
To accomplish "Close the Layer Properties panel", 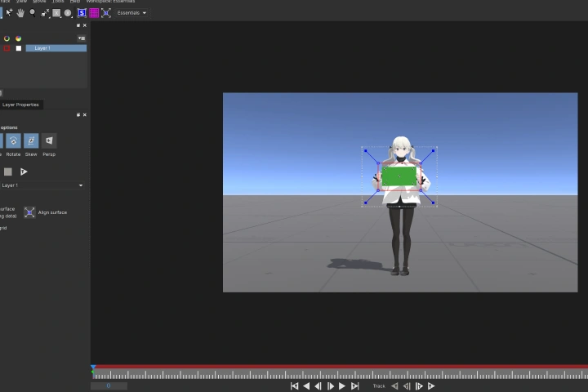I will click(85, 115).
